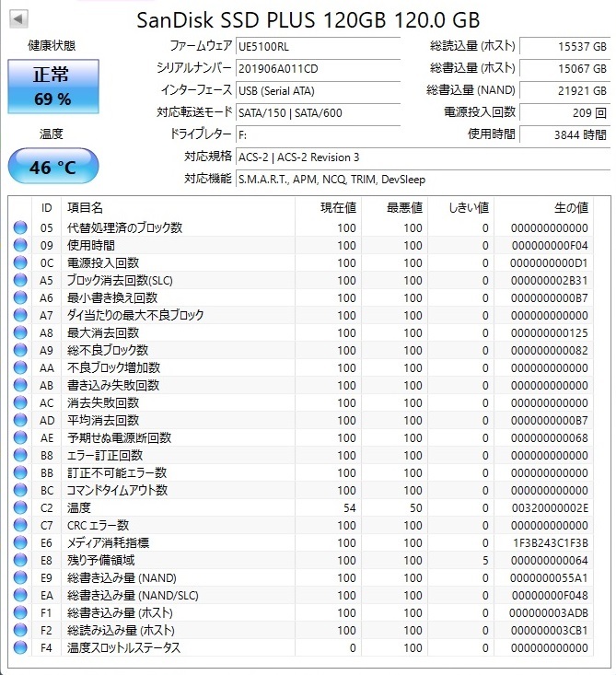Click the firmware field UE5100RL

tap(318, 46)
